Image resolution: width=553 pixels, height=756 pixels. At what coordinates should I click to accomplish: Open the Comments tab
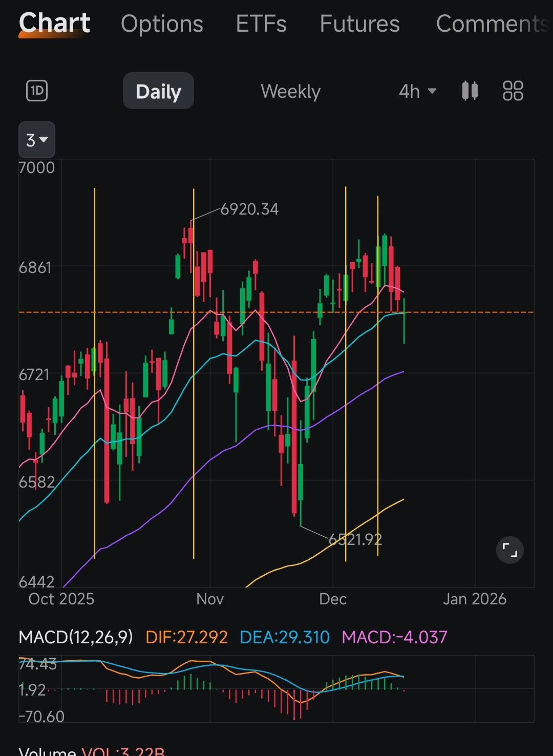pyautogui.click(x=492, y=24)
